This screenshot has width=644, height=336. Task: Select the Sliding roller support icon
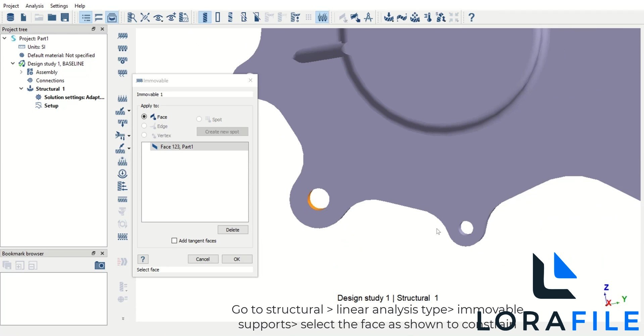122,48
